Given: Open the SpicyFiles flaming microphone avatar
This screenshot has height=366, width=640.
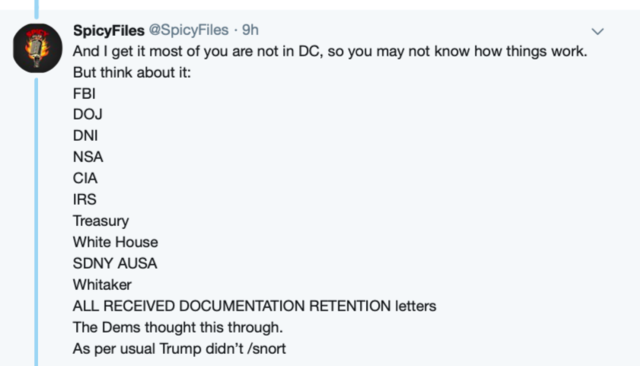Looking at the screenshot, I should coord(38,48).
